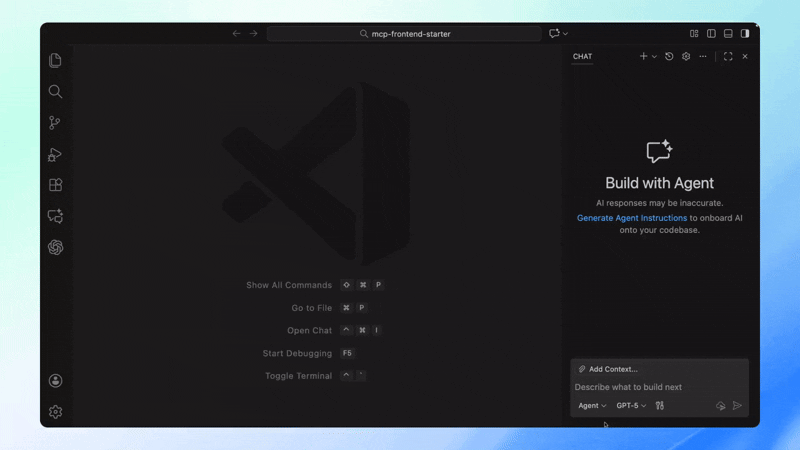Click the Send message arrow
The height and width of the screenshot is (450, 800).
(737, 406)
